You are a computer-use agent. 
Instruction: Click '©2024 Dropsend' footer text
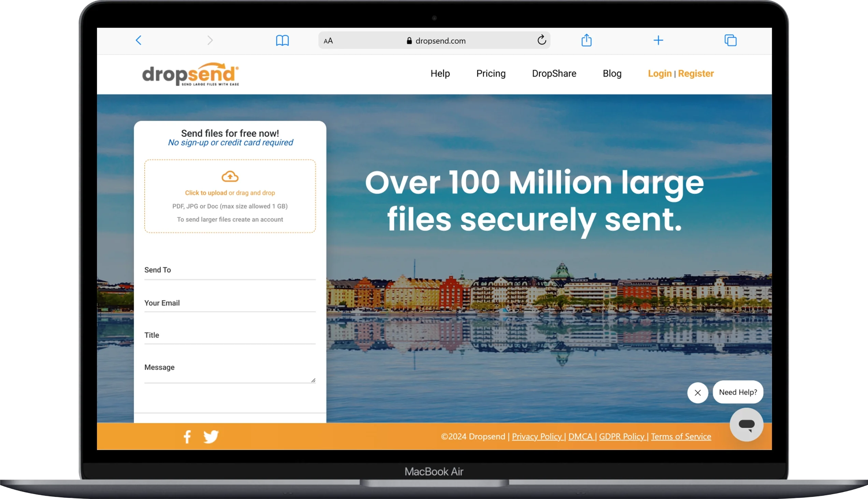coord(473,437)
